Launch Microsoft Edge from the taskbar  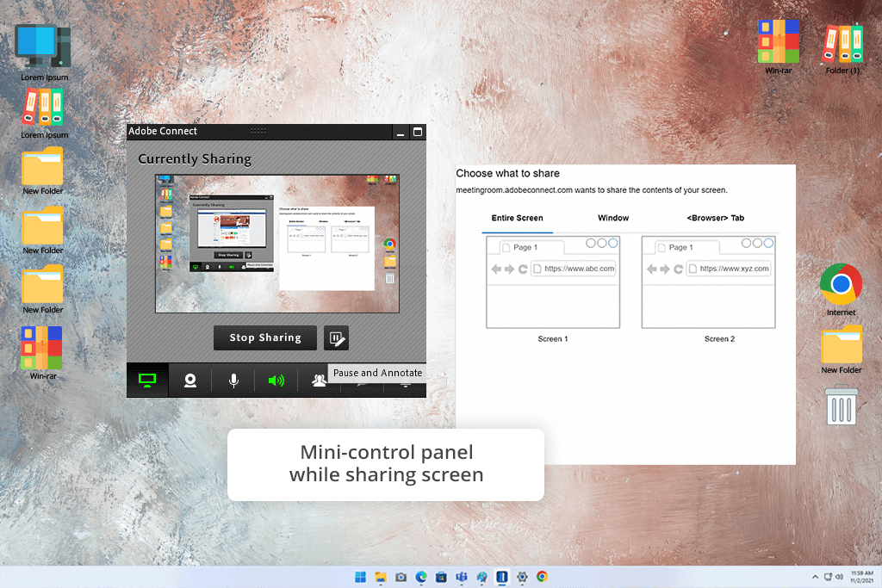pos(421,577)
